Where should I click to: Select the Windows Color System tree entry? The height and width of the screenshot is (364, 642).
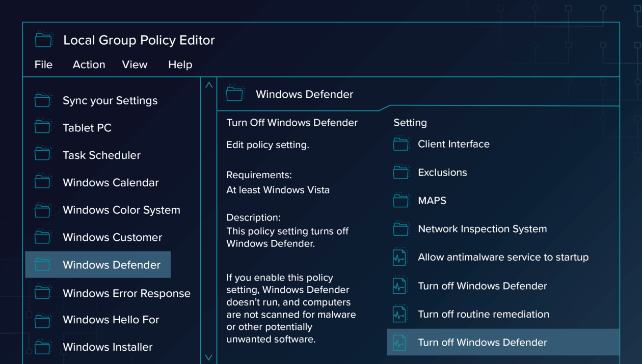121,210
